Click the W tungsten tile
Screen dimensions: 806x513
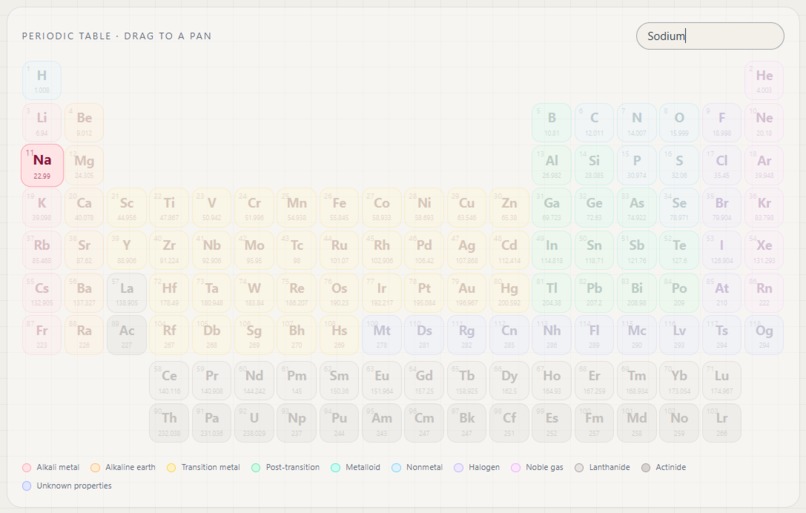tap(254, 293)
